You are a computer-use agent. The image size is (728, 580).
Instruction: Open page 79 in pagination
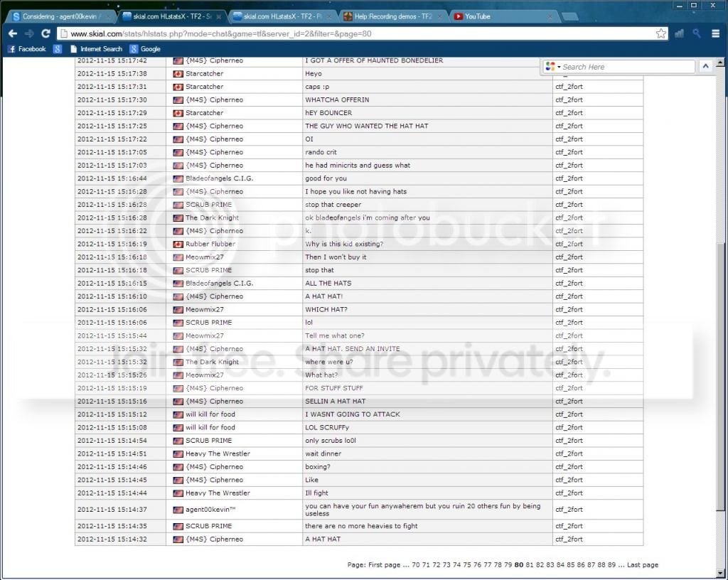click(508, 564)
